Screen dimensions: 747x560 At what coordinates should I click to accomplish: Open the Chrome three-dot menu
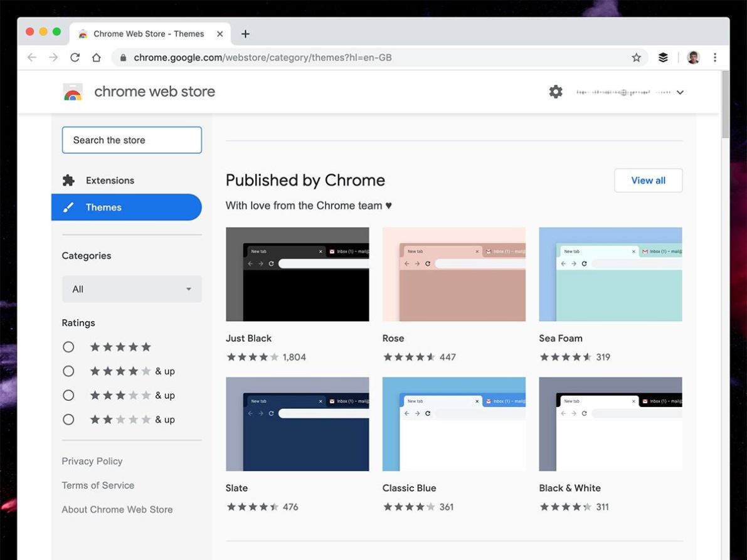click(714, 56)
